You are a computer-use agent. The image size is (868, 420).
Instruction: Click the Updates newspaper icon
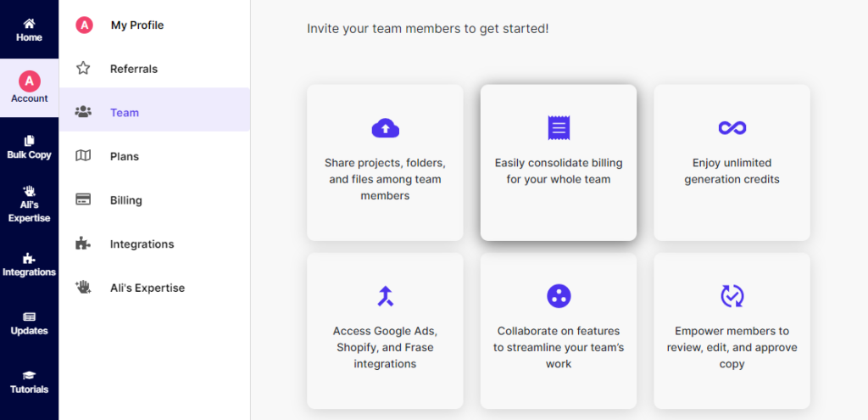[x=29, y=317]
